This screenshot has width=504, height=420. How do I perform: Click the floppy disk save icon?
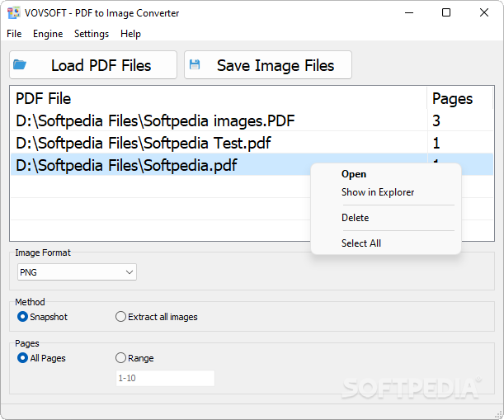pyautogui.click(x=195, y=64)
